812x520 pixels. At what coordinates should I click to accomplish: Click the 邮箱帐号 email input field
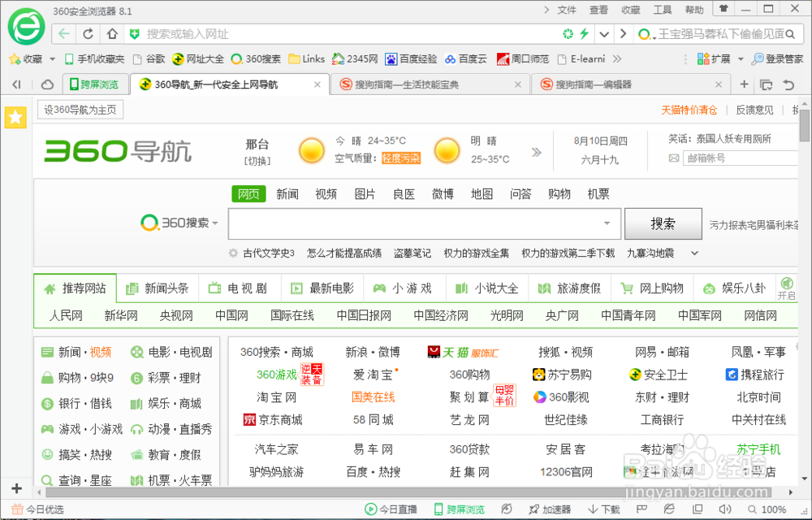click(x=741, y=158)
